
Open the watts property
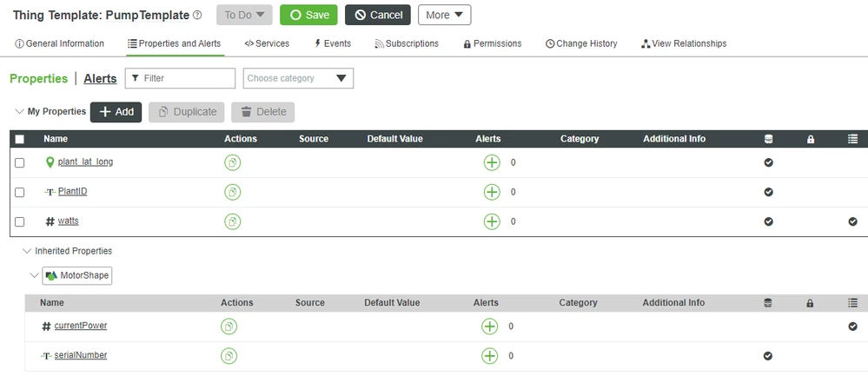pyautogui.click(x=68, y=221)
